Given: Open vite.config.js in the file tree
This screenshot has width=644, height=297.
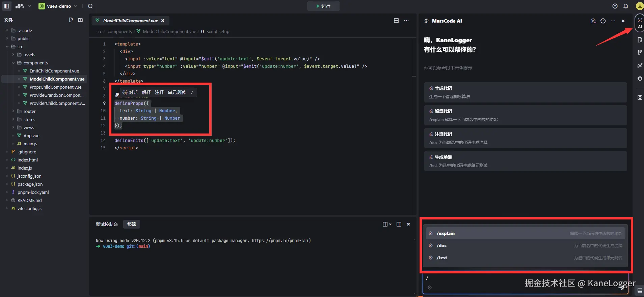Looking at the screenshot, I should (x=29, y=208).
